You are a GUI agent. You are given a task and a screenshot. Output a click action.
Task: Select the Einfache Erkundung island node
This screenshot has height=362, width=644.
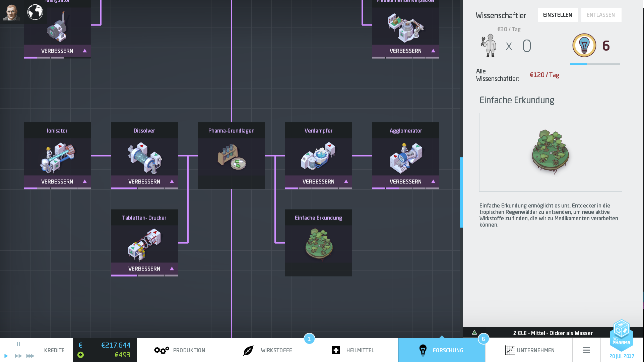coord(319,243)
